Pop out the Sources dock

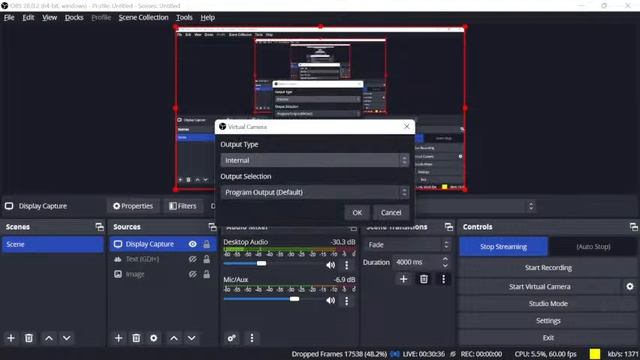coord(212,227)
